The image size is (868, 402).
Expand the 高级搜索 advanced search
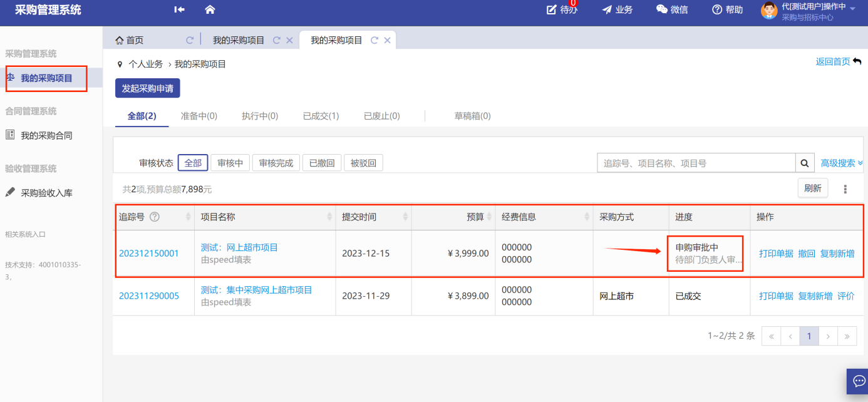[842, 163]
